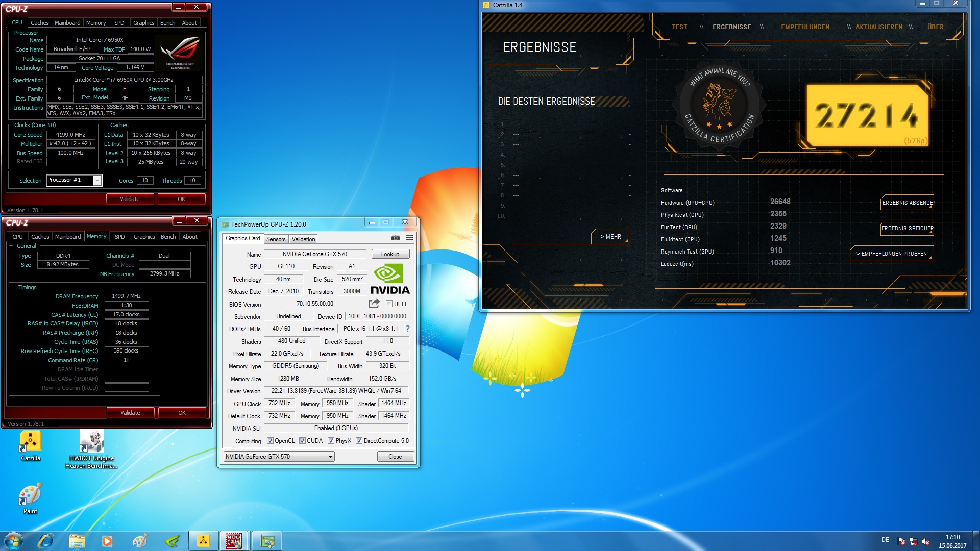Click the GPU-Z Name field
This screenshot has width=980, height=551.
tap(315, 254)
